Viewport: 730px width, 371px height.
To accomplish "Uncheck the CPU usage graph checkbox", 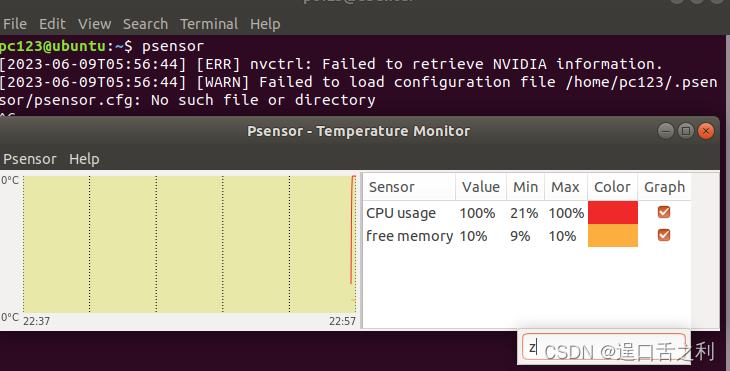I will pyautogui.click(x=663, y=212).
